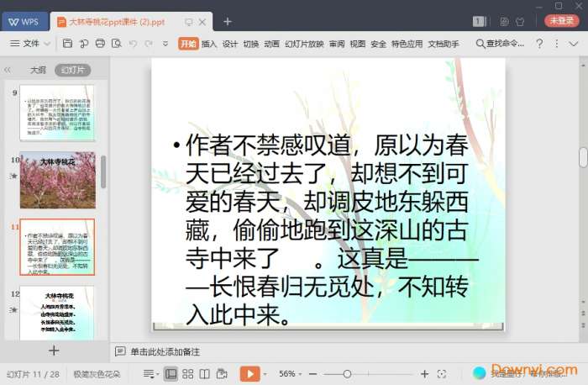Click the message icon in title bar
Screen dimensions: 588x385
tap(504, 21)
